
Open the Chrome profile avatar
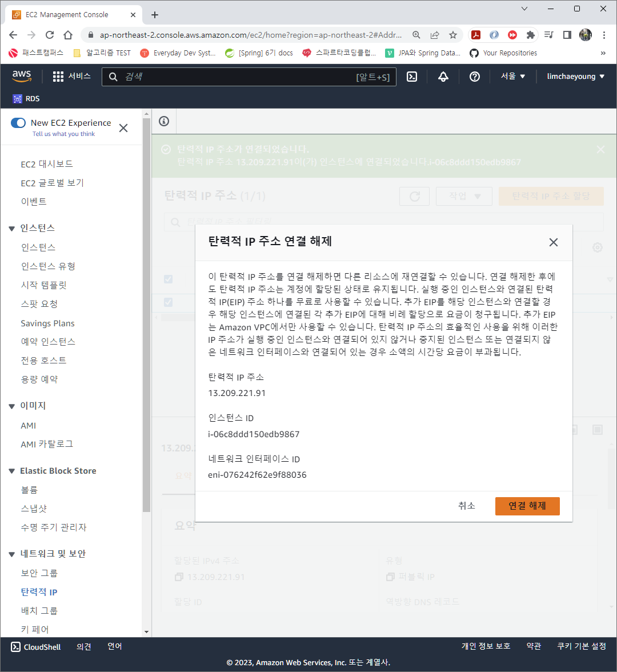(x=585, y=35)
